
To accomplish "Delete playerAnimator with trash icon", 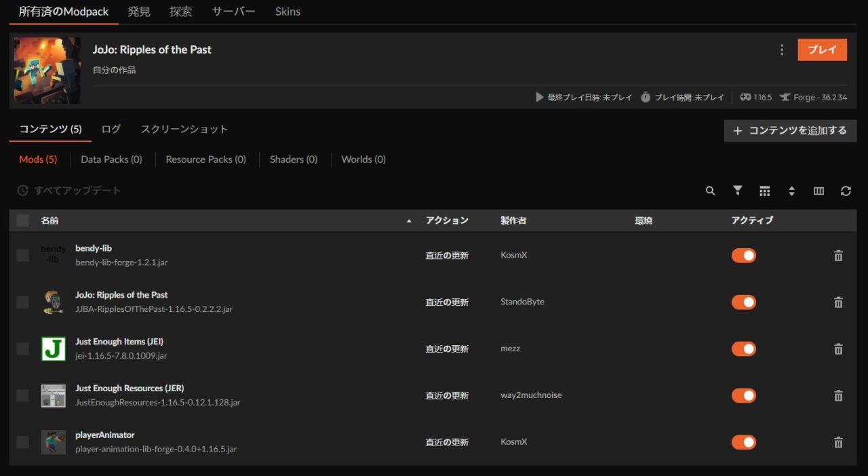I will point(838,442).
